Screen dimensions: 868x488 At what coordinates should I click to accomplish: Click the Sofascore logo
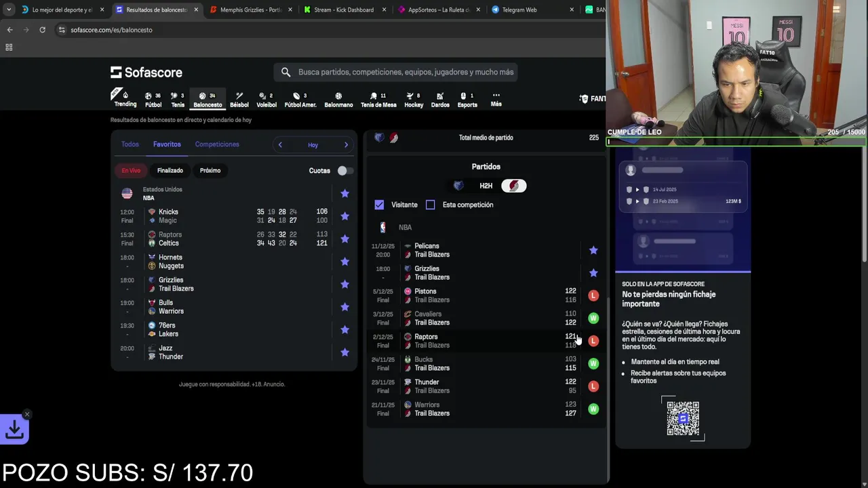[x=146, y=72]
